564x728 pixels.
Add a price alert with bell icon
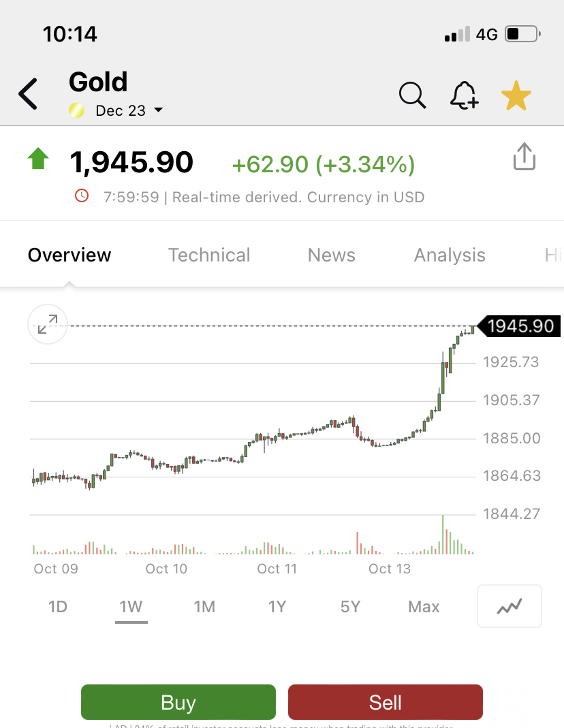pos(464,95)
